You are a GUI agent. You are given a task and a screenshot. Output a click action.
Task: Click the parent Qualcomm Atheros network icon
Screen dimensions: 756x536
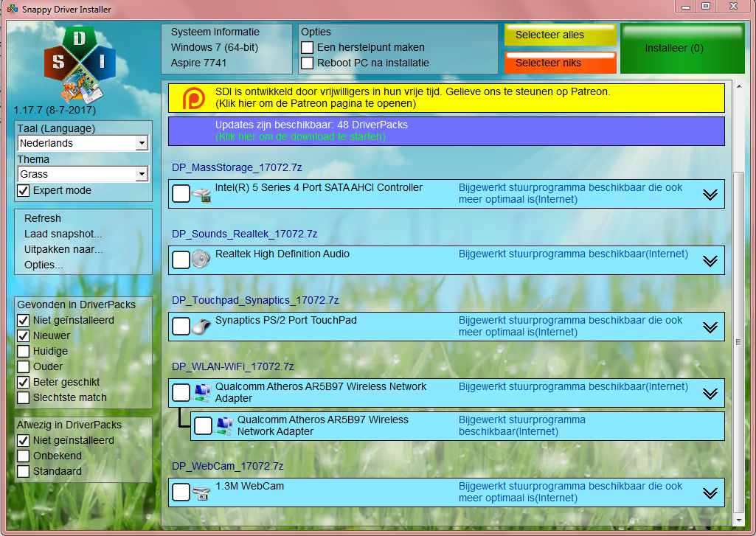click(x=202, y=393)
